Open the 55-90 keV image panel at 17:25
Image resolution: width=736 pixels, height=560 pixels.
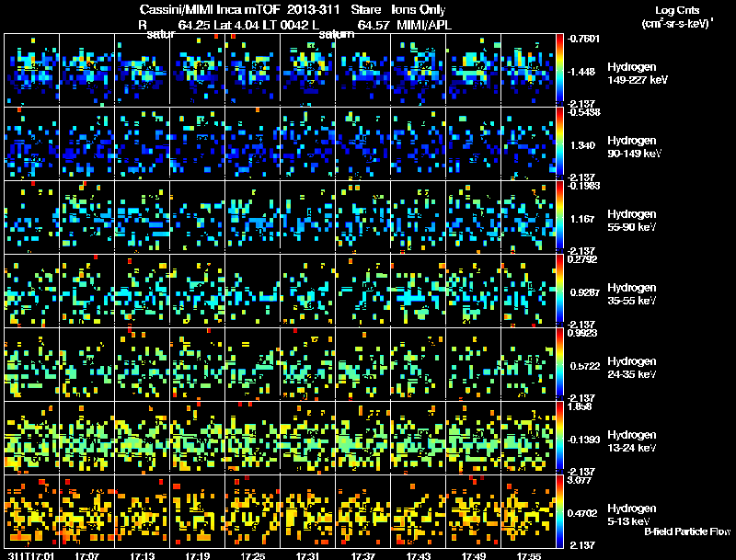(x=252, y=217)
